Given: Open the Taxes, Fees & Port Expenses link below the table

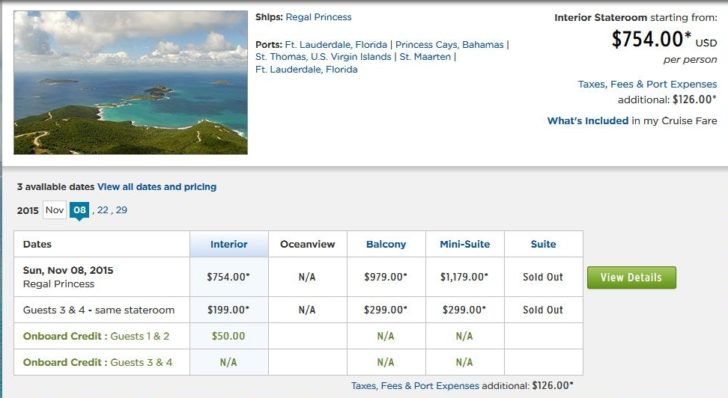Looking at the screenshot, I should tap(415, 386).
